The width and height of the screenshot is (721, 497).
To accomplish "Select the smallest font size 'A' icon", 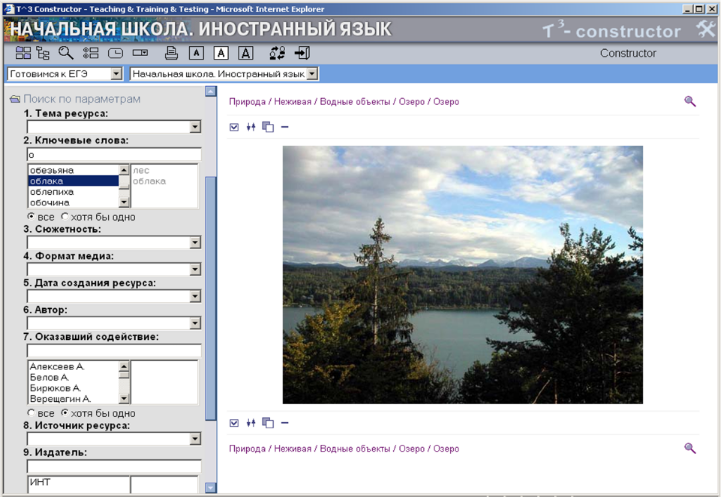I will tap(196, 53).
